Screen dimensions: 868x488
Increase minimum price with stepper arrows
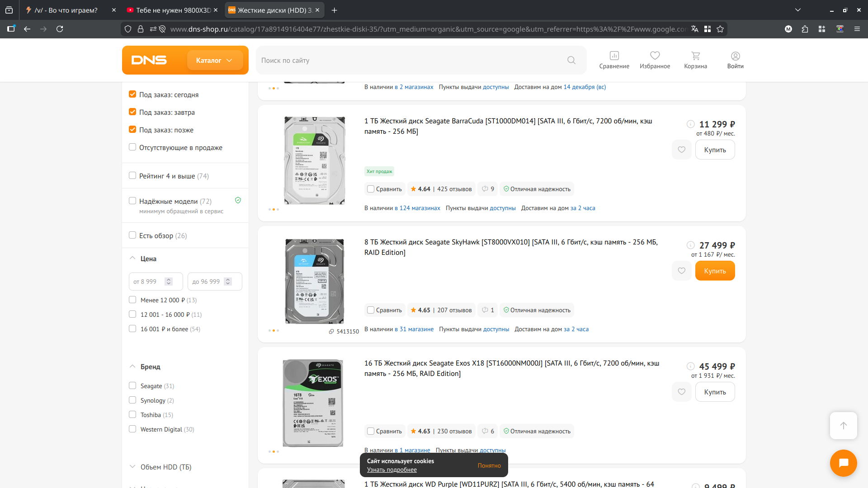(x=169, y=279)
